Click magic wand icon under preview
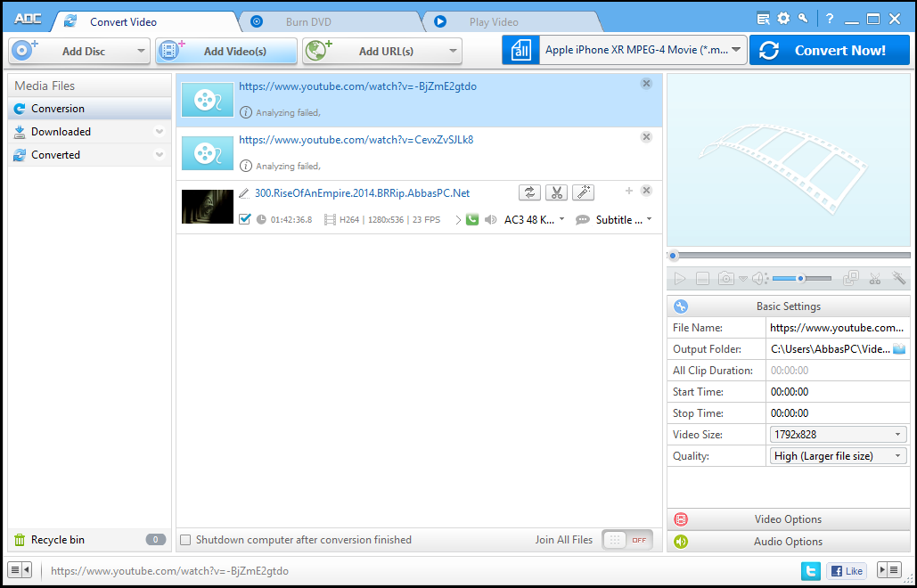The width and height of the screenshot is (917, 588). (898, 278)
